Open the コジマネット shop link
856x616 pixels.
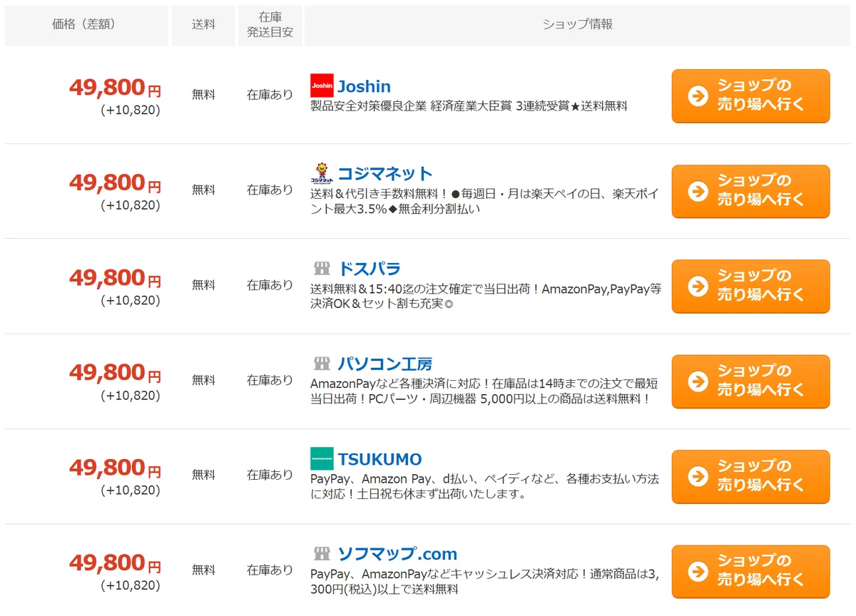[385, 173]
